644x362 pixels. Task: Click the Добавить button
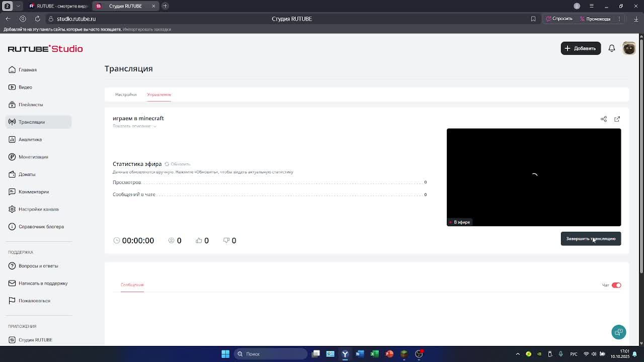click(581, 48)
